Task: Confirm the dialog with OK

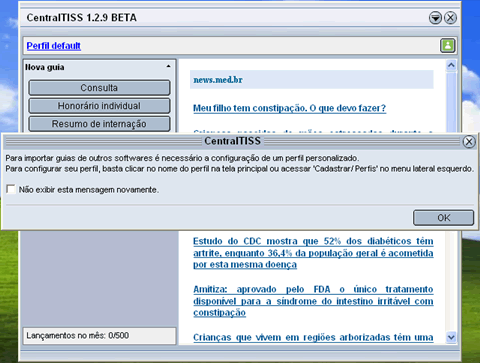Action: tap(443, 218)
